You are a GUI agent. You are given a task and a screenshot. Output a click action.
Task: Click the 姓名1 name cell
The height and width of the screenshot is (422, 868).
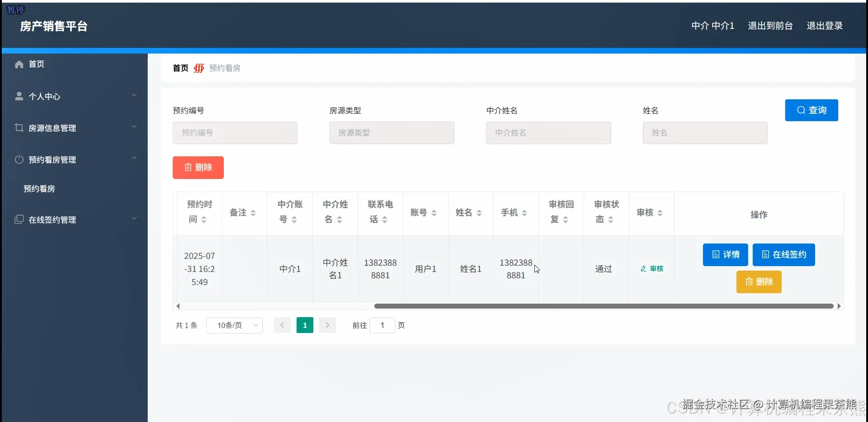pos(471,269)
